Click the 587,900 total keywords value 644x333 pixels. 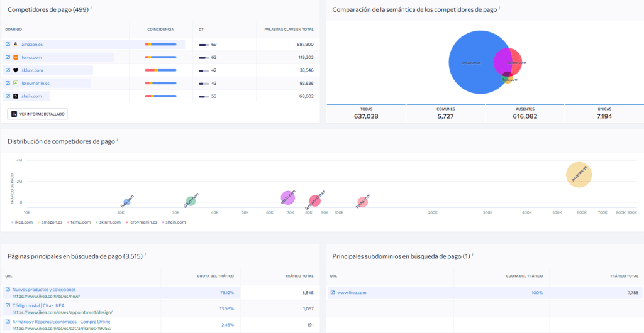305,44
